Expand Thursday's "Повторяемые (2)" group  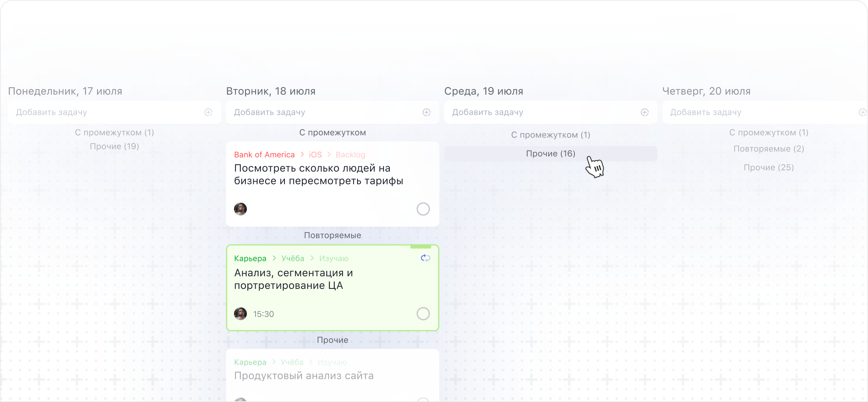click(x=769, y=149)
